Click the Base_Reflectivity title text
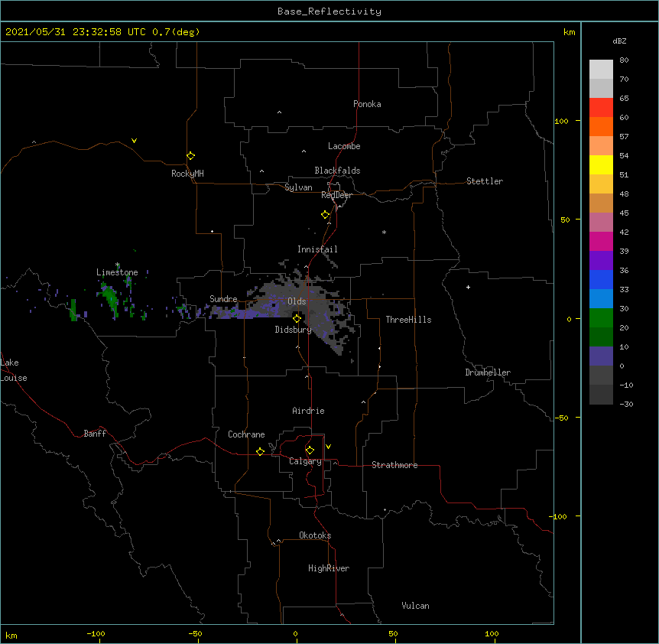The height and width of the screenshot is (644, 659). click(x=329, y=11)
